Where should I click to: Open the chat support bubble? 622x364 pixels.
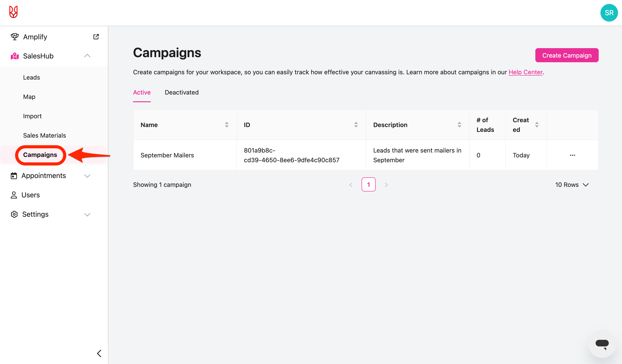[602, 344]
